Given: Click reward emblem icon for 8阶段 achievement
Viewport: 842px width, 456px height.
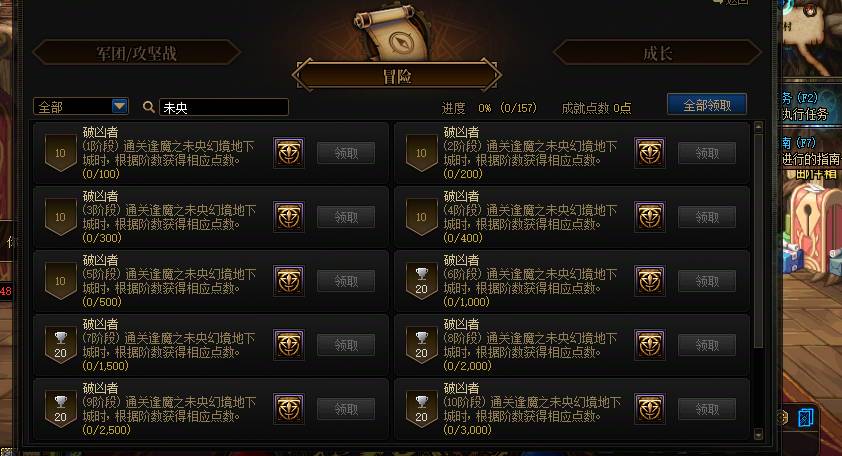Looking at the screenshot, I should coord(650,345).
